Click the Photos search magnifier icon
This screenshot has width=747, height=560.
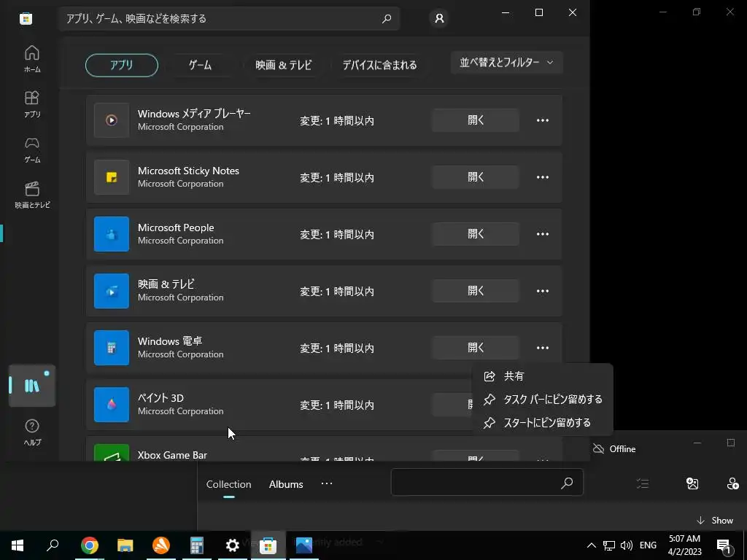[566, 483]
